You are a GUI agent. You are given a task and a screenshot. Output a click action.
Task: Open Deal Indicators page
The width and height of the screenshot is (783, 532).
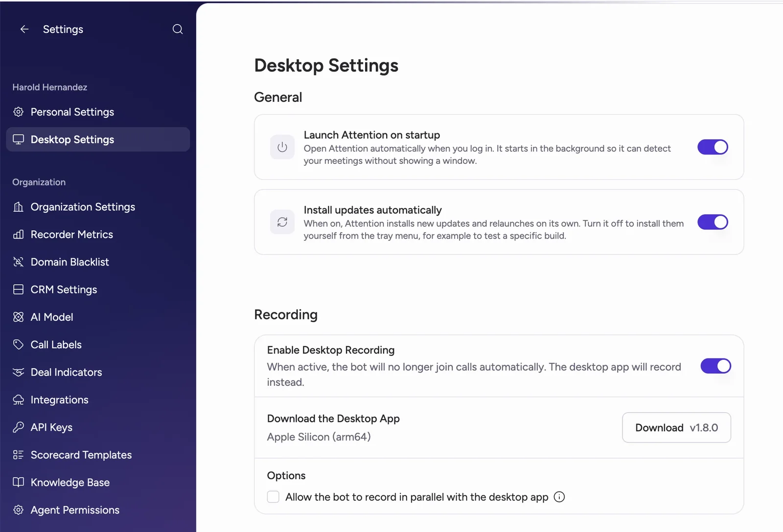pos(98,372)
